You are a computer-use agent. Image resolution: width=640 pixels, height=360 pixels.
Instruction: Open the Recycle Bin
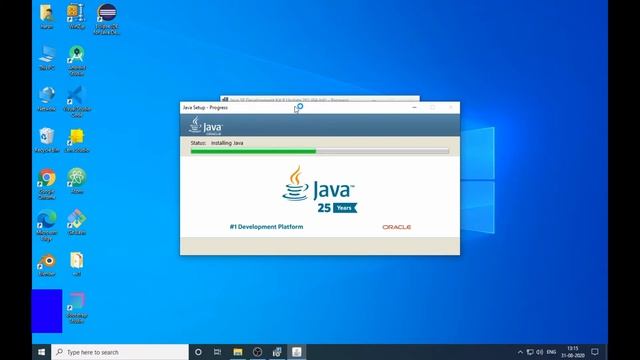tap(47, 140)
